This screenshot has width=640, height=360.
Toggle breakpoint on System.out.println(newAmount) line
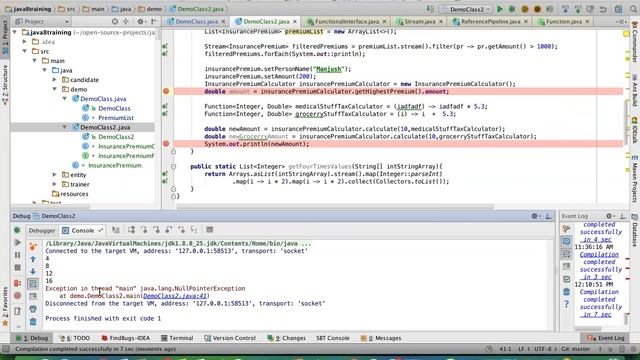pyautogui.click(x=166, y=144)
